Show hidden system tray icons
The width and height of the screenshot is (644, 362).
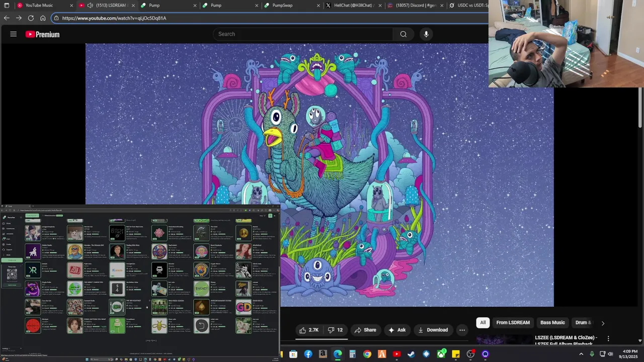tap(581, 354)
